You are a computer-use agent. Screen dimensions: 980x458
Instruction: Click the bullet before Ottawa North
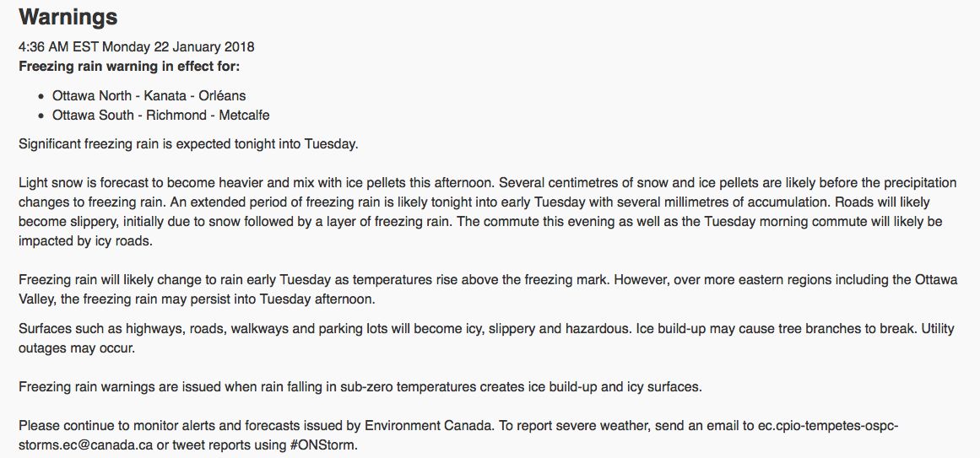coord(41,96)
